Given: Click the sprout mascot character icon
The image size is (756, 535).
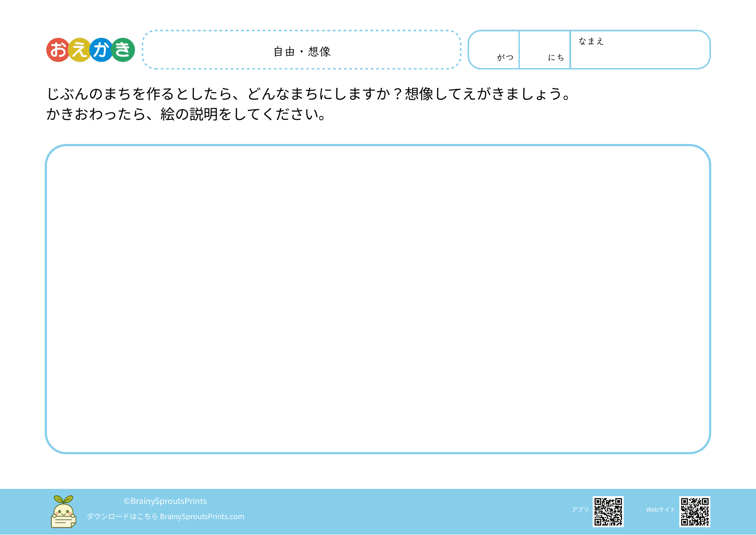Looking at the screenshot, I should click(x=63, y=512).
